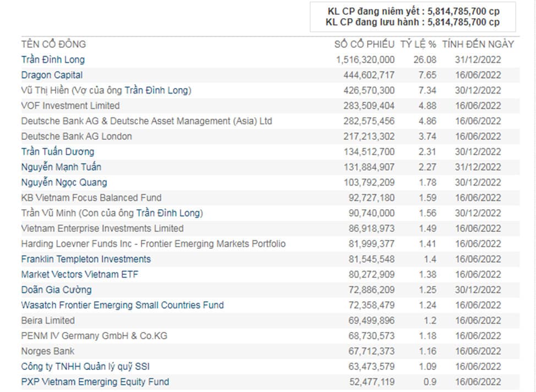Image resolution: width=536 pixels, height=392 pixels.
Task: Select Deutsche Bank AG & Deutsche Asset Management text
Action: tap(146, 121)
